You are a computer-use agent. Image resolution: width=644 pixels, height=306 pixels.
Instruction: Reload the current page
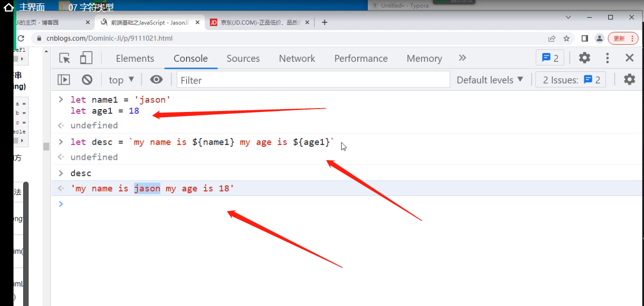point(21,38)
